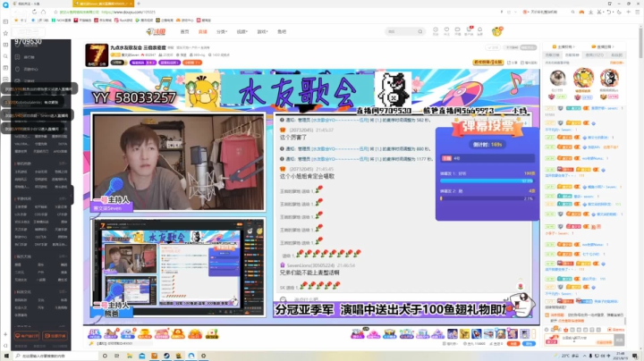Viewport: 644px width, 361px height.
Task: Click the Windows taskbar search box
Action: click(55, 356)
